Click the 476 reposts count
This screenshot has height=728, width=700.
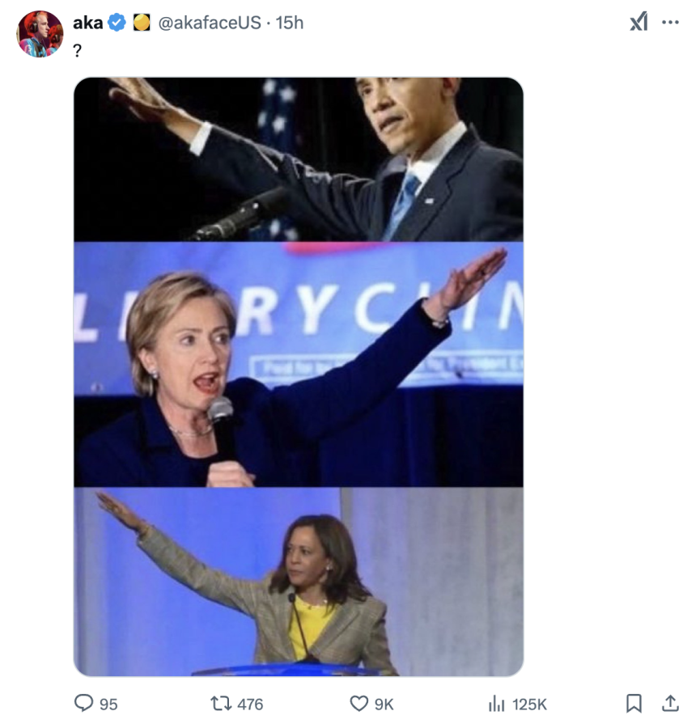click(x=250, y=705)
